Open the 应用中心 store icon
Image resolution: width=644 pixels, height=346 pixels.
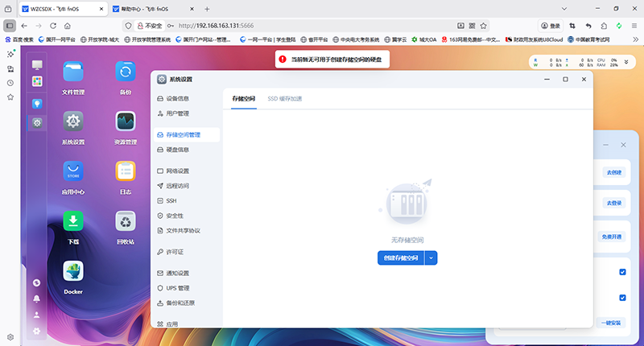73,171
